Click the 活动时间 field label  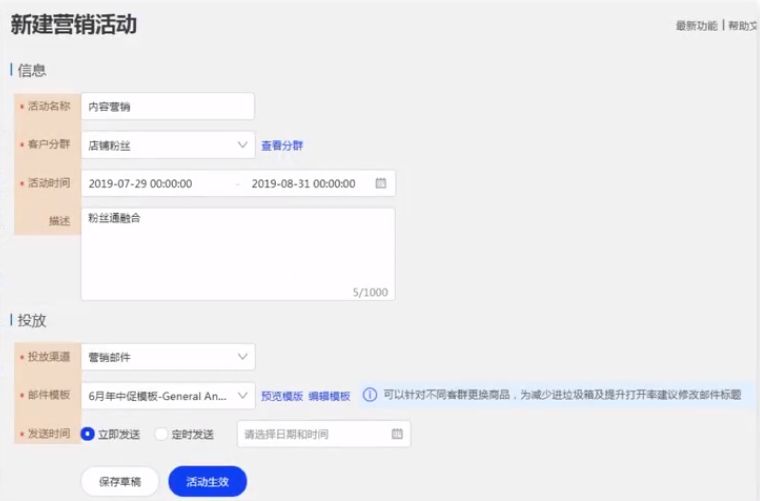coord(48,183)
